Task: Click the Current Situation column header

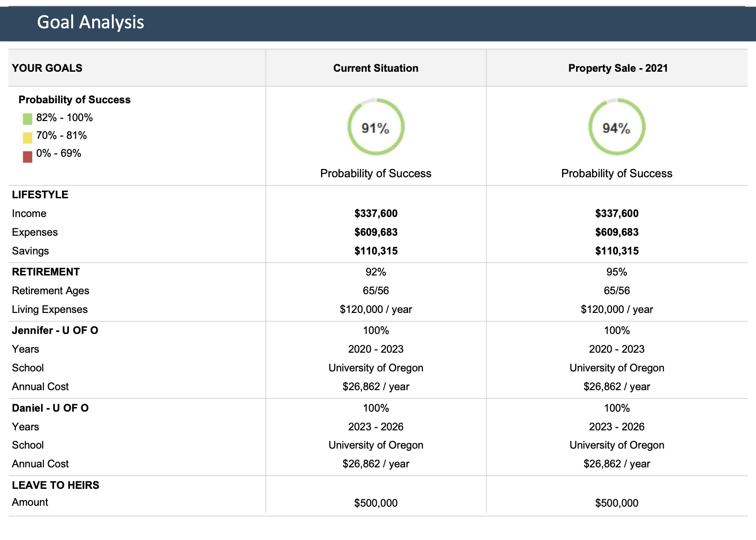Action: coord(376,68)
